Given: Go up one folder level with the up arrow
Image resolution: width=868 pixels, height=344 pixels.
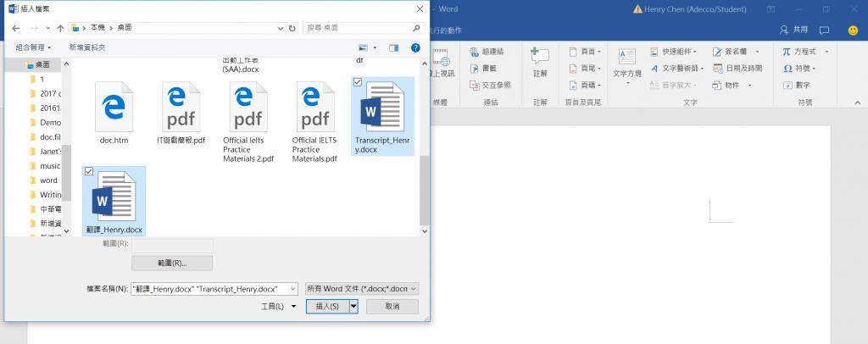Looking at the screenshot, I should [61, 28].
